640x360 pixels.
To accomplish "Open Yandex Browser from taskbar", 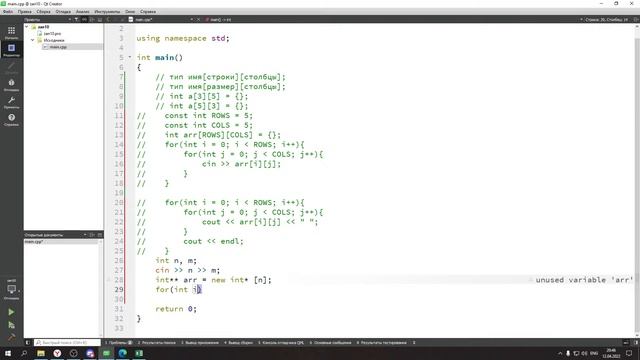I will 57,353.
